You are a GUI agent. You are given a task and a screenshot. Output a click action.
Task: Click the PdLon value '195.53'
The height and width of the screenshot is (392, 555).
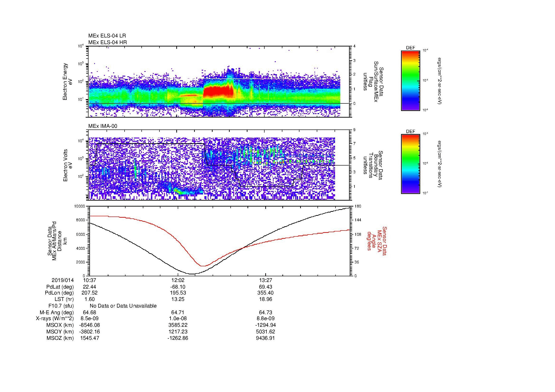178,293
